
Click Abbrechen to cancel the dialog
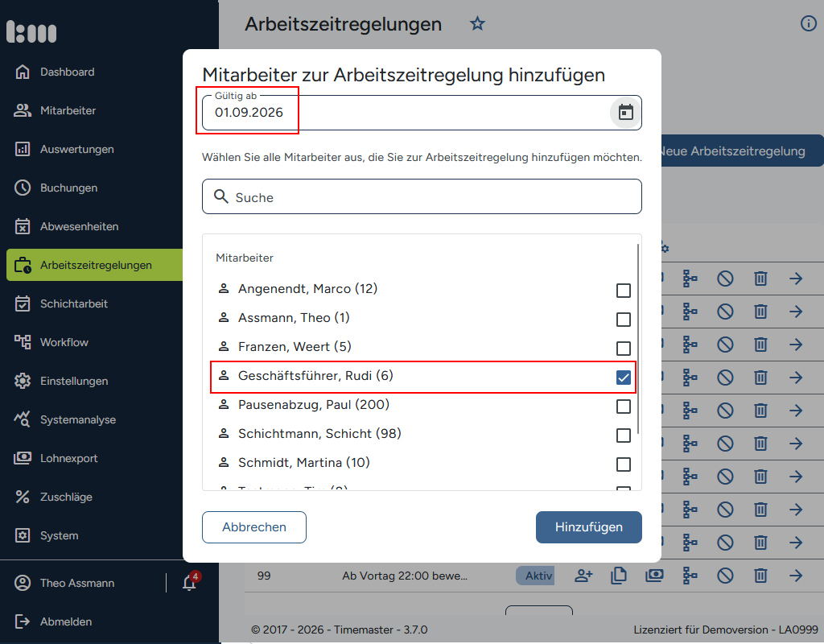point(254,526)
